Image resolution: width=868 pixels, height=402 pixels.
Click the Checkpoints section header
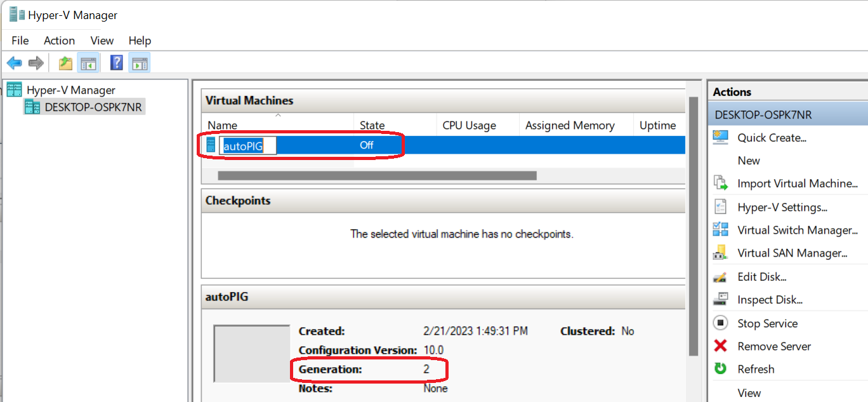pos(443,201)
